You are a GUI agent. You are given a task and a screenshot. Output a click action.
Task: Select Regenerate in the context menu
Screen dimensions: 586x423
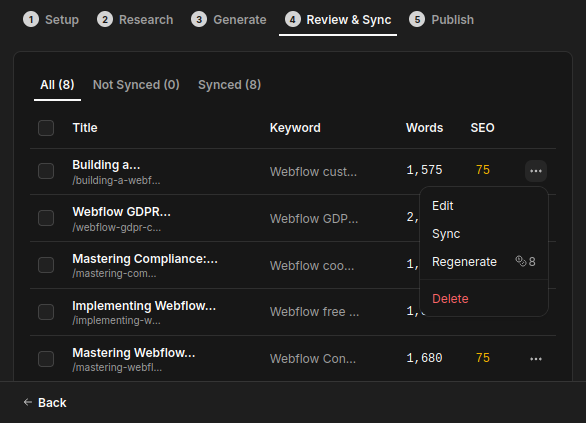(x=484, y=262)
